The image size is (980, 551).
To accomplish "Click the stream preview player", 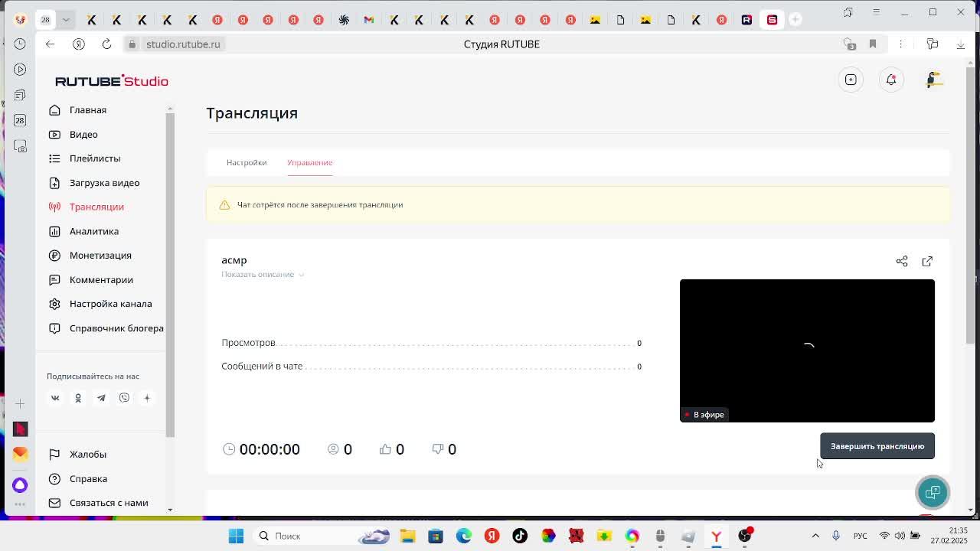I will pyautogui.click(x=807, y=350).
